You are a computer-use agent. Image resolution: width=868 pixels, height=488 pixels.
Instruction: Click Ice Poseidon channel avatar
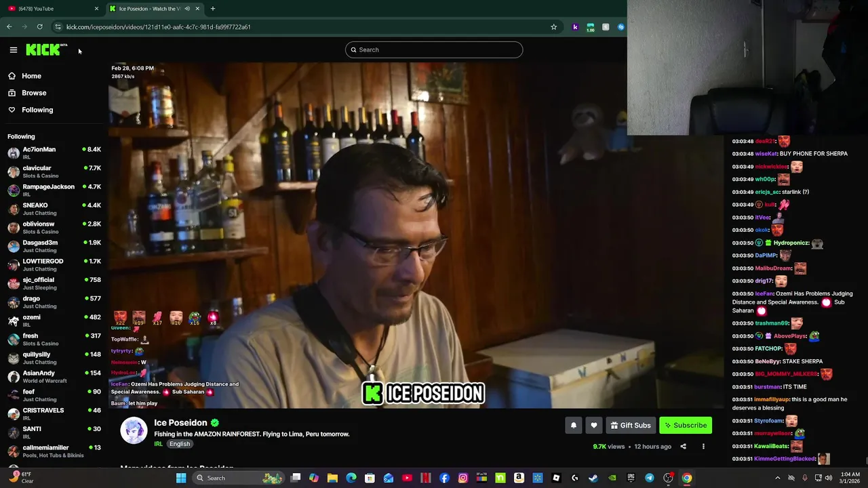tap(134, 430)
